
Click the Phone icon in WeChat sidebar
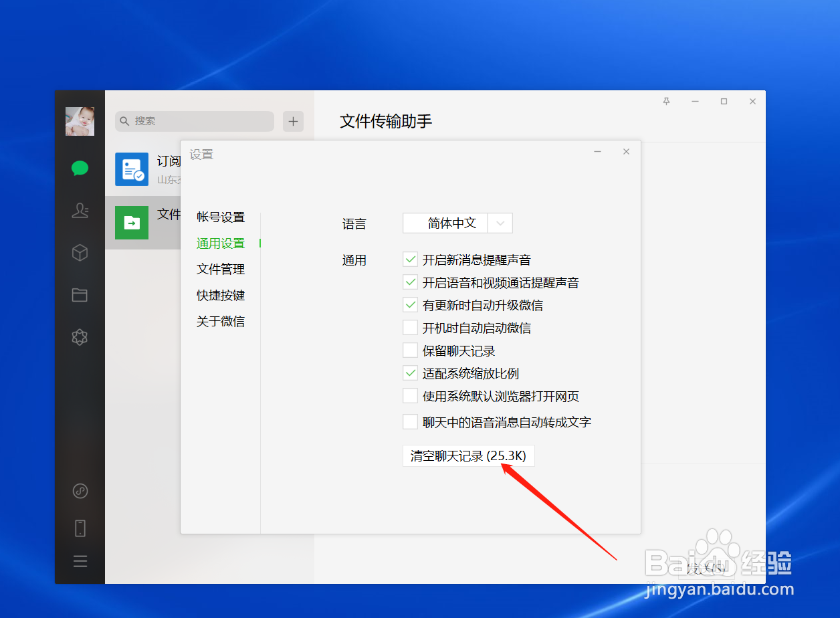pyautogui.click(x=80, y=528)
